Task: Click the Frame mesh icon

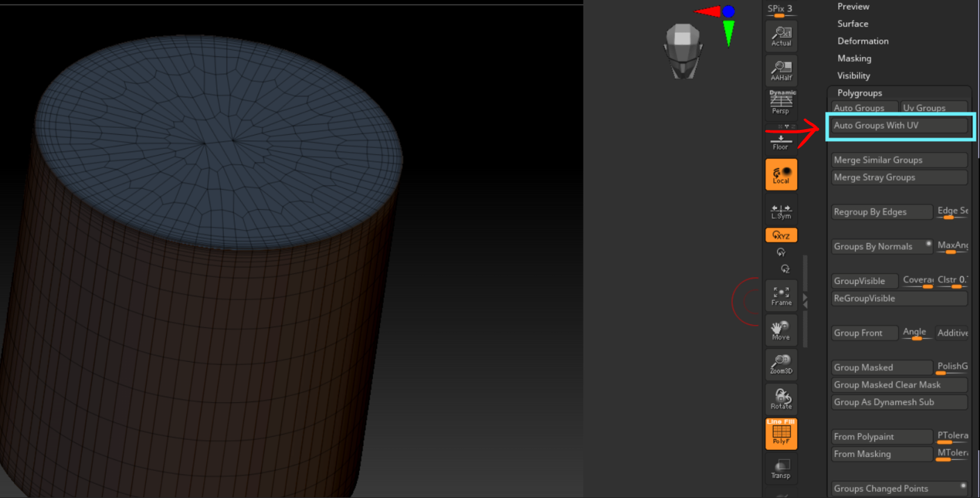Action: click(x=781, y=295)
